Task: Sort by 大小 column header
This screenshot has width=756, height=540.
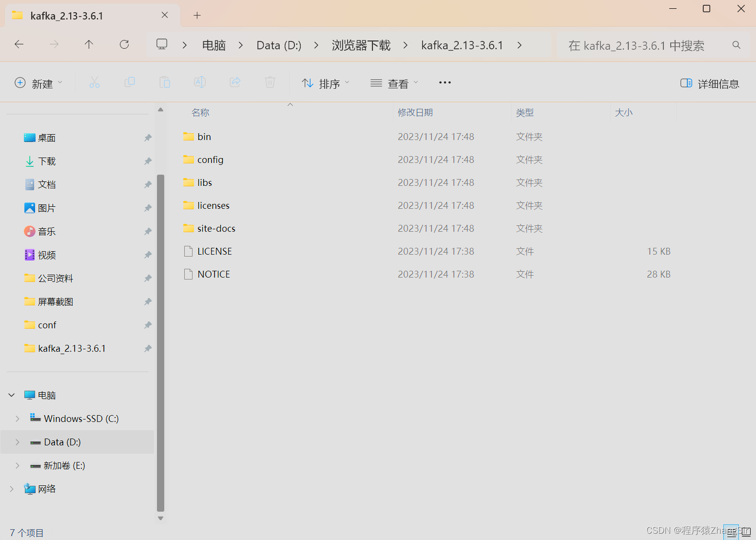Action: point(623,113)
